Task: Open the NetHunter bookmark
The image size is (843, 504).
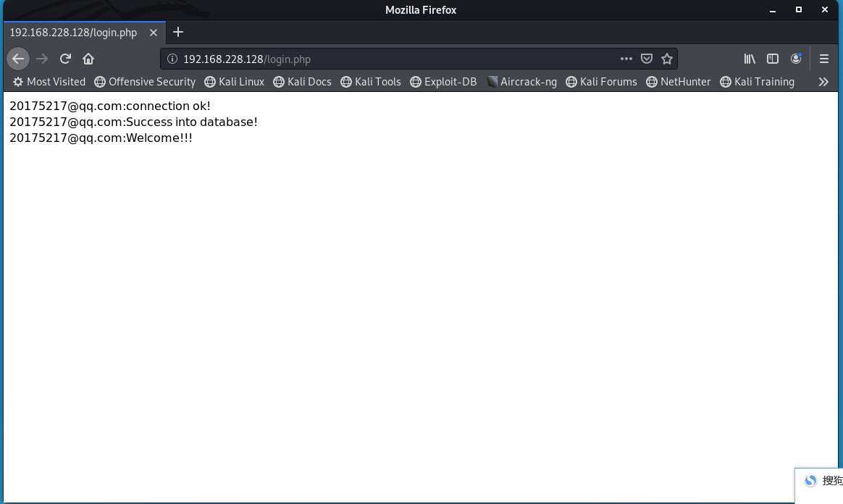Action: [x=678, y=82]
